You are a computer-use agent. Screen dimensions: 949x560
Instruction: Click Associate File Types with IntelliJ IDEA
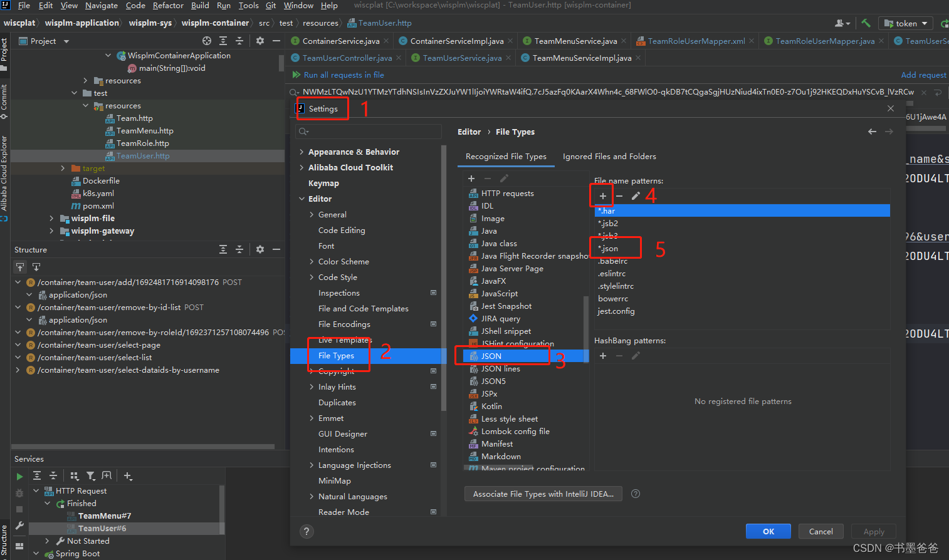pyautogui.click(x=543, y=494)
